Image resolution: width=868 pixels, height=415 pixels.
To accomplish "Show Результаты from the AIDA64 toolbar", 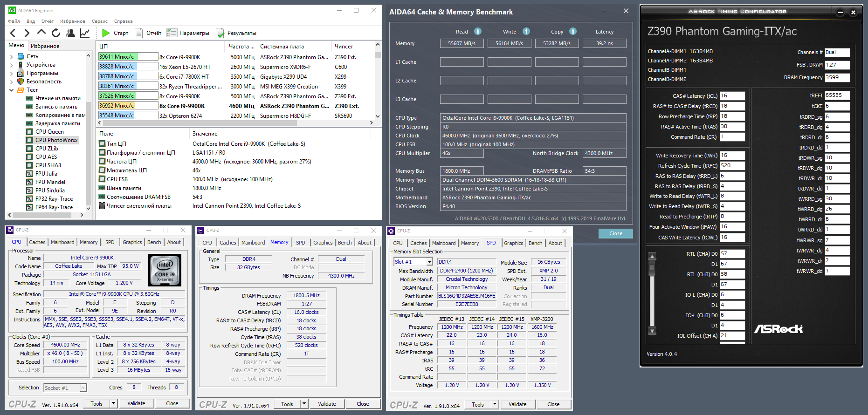I will point(236,33).
